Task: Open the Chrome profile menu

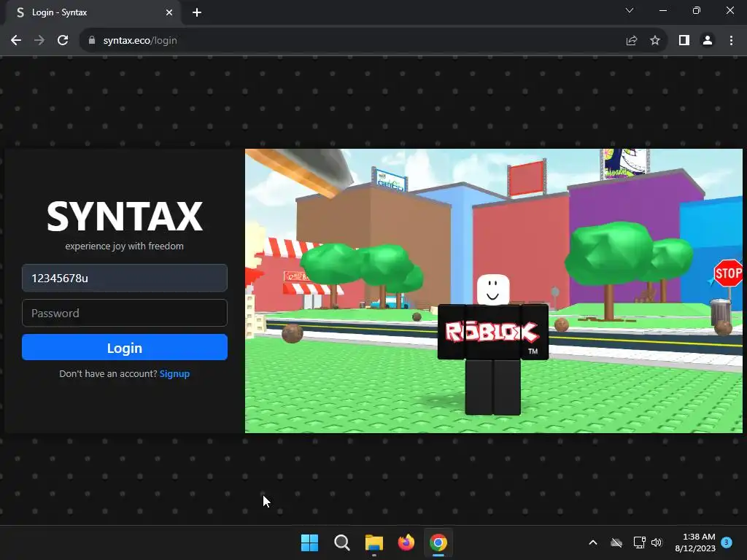Action: [x=708, y=41]
